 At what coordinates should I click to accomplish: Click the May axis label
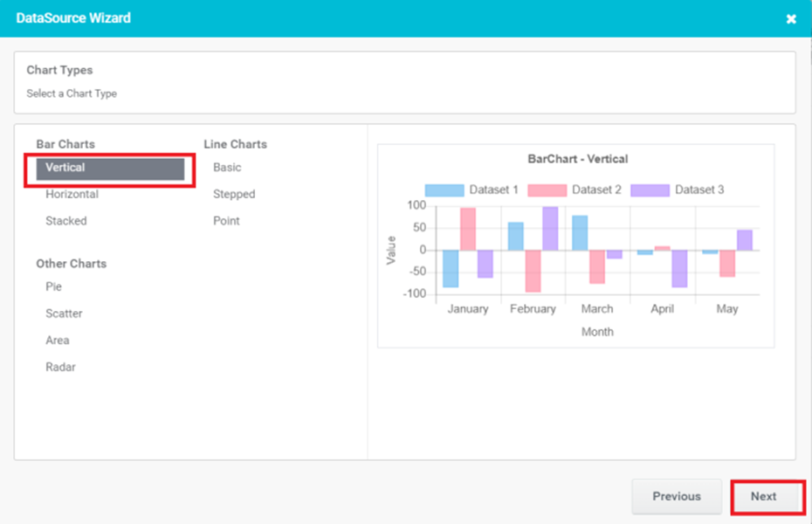coord(726,309)
